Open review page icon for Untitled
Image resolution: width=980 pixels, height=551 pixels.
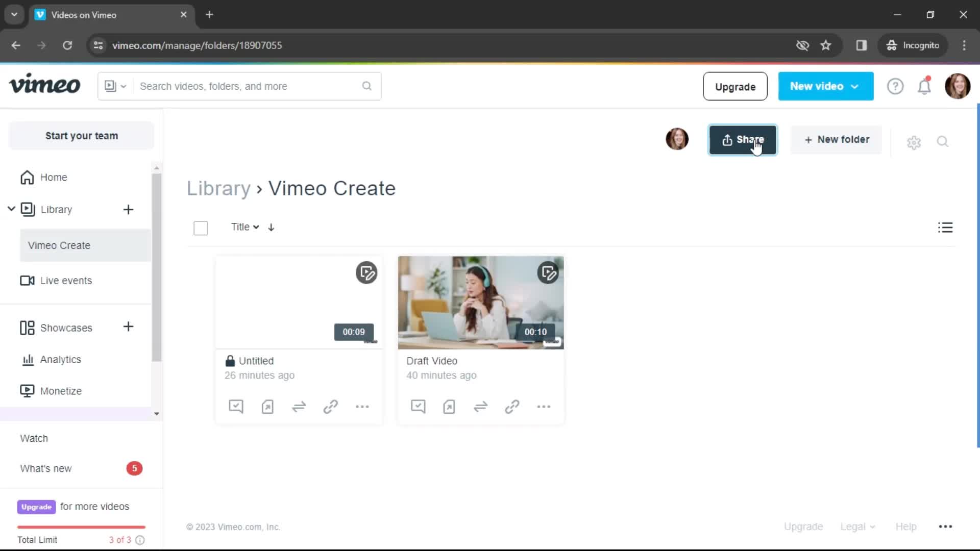(x=236, y=407)
